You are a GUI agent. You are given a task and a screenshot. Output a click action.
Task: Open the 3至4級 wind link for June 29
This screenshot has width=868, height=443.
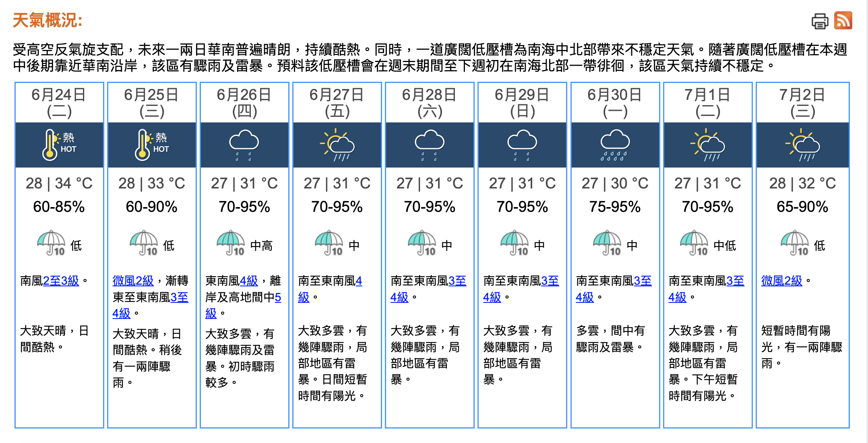coord(550,281)
